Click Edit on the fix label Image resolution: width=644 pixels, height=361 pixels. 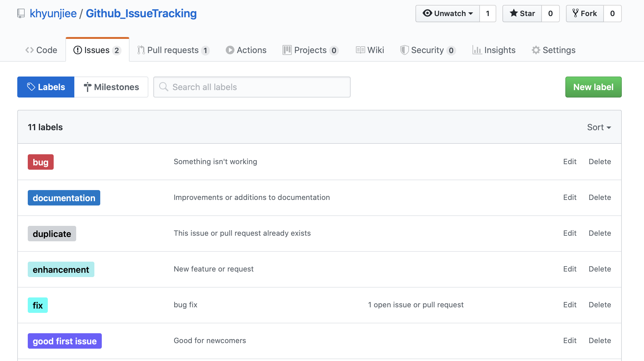pyautogui.click(x=570, y=305)
